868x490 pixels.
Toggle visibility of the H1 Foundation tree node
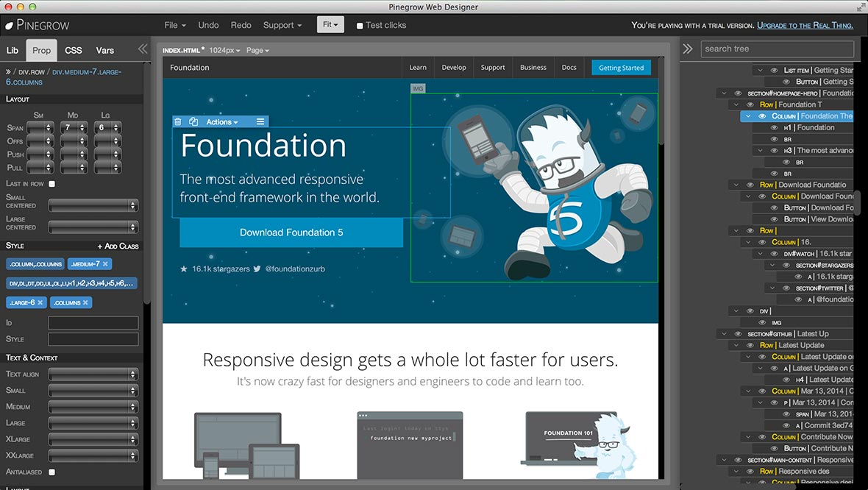(x=774, y=127)
